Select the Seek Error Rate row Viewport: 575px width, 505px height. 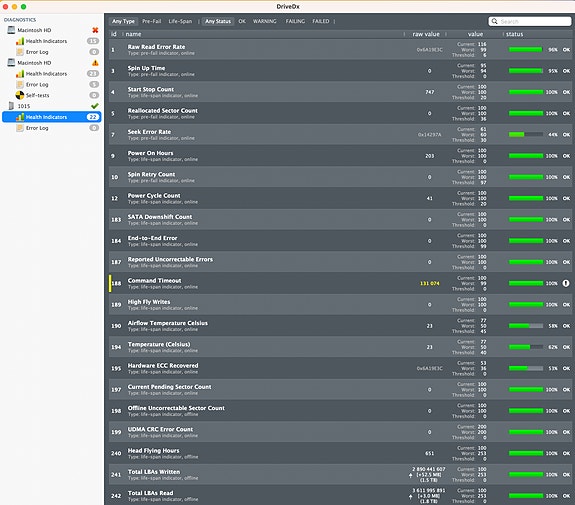[x=340, y=135]
